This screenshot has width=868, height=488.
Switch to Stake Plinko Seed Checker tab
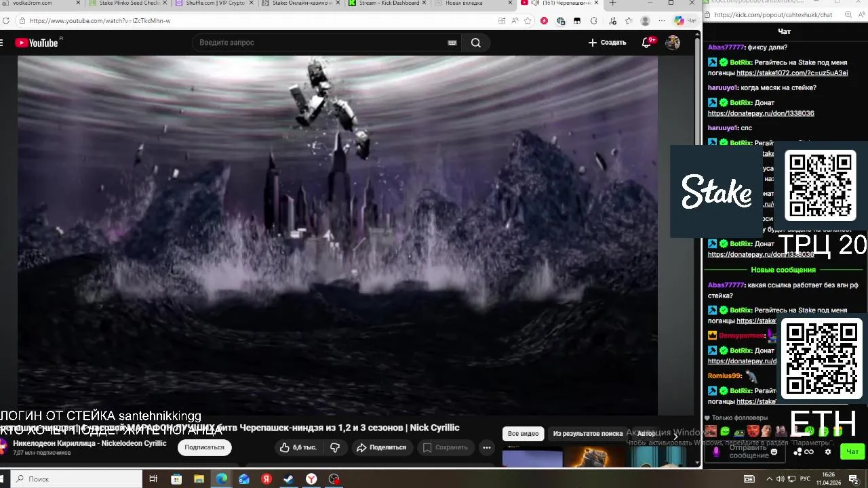coord(129,3)
